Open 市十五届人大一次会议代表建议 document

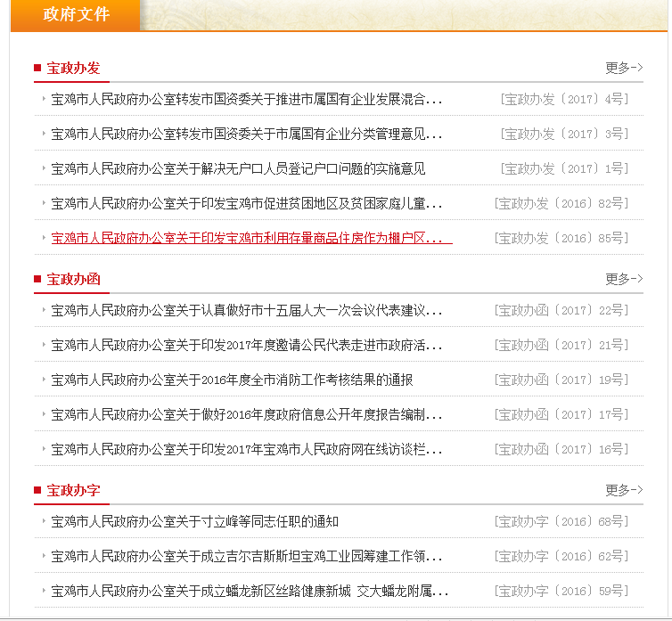click(246, 310)
